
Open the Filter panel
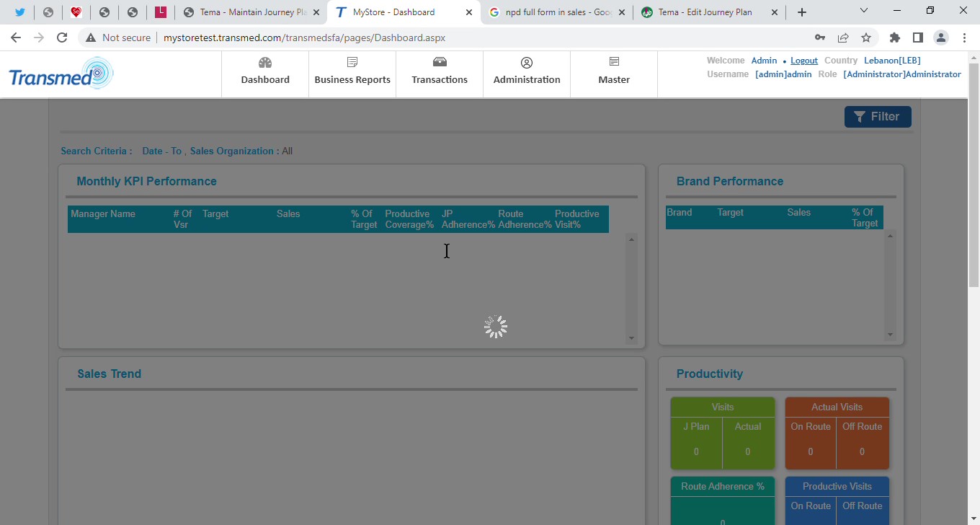pos(877,117)
